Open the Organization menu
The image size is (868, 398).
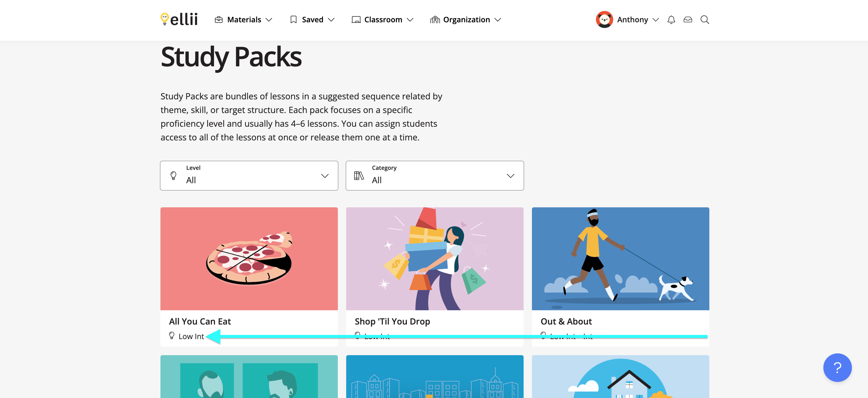click(x=466, y=20)
